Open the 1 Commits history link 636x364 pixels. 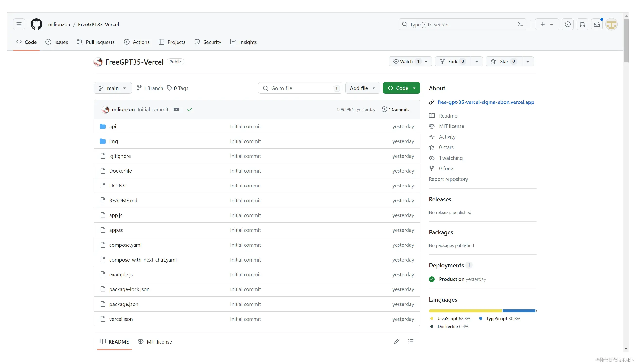[x=395, y=109]
